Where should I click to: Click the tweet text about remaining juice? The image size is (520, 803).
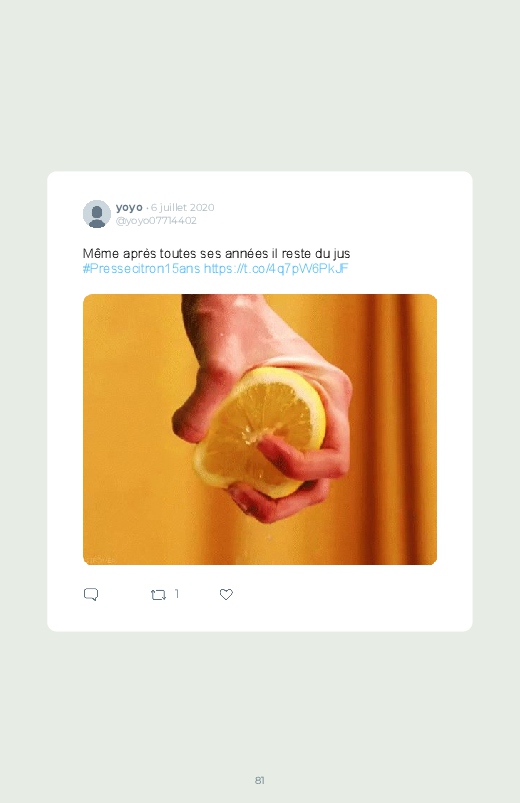216,253
